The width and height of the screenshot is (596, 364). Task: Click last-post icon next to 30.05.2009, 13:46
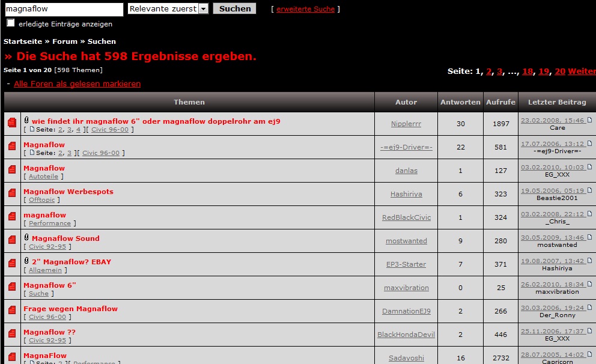pyautogui.click(x=589, y=238)
